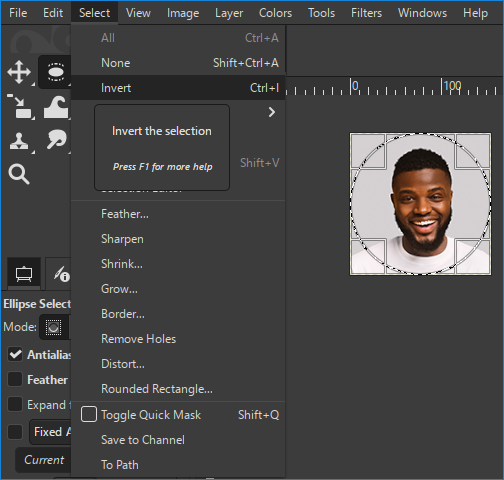Click the portrait image on canvas
This screenshot has height=480, width=504.
[420, 204]
